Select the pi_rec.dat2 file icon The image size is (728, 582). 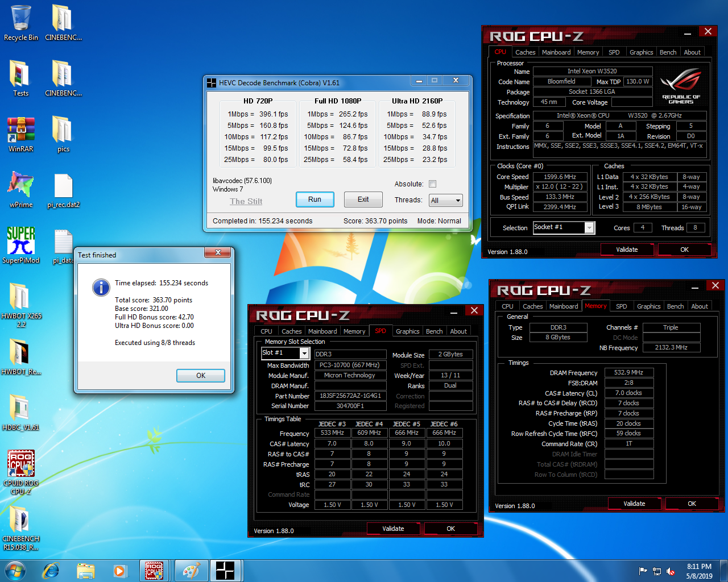coord(63,190)
